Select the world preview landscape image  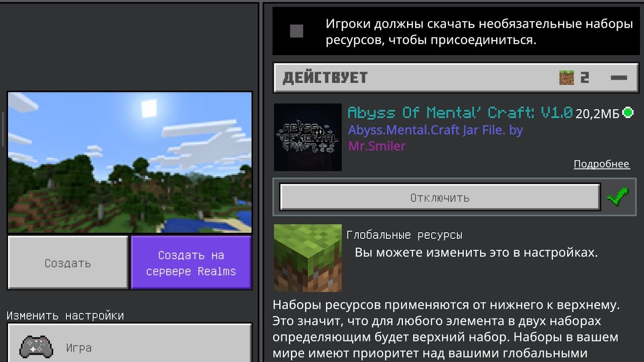[x=130, y=162]
